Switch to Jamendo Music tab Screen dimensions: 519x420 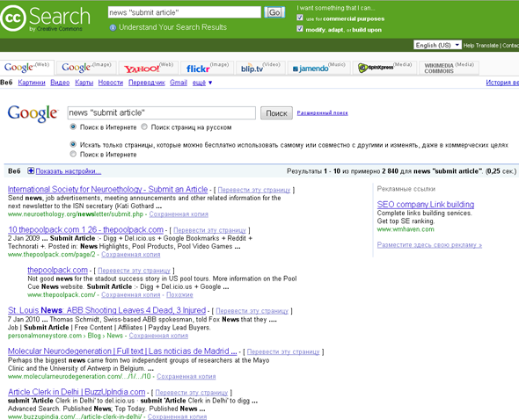pyautogui.click(x=318, y=68)
